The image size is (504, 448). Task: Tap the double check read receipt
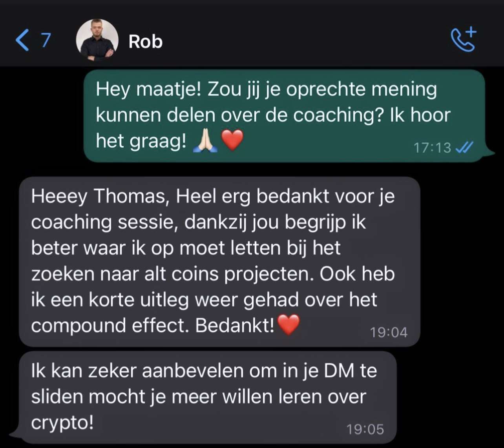tap(464, 148)
